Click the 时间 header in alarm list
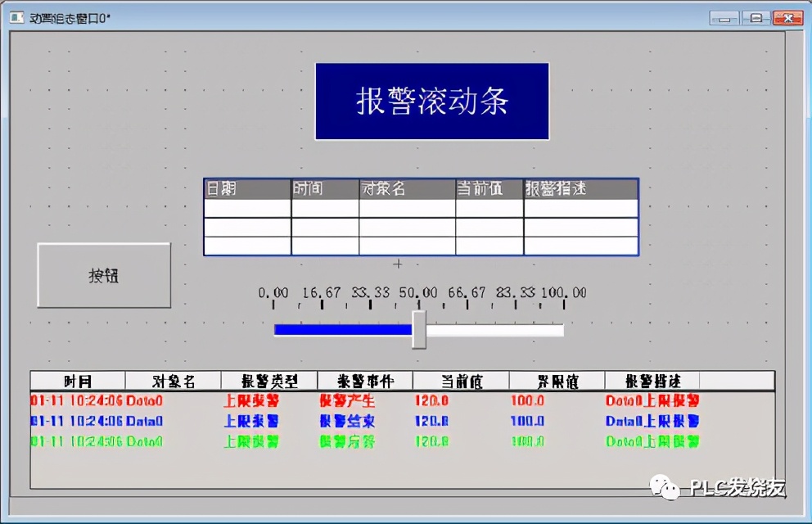The width and height of the screenshot is (812, 524). [x=78, y=381]
